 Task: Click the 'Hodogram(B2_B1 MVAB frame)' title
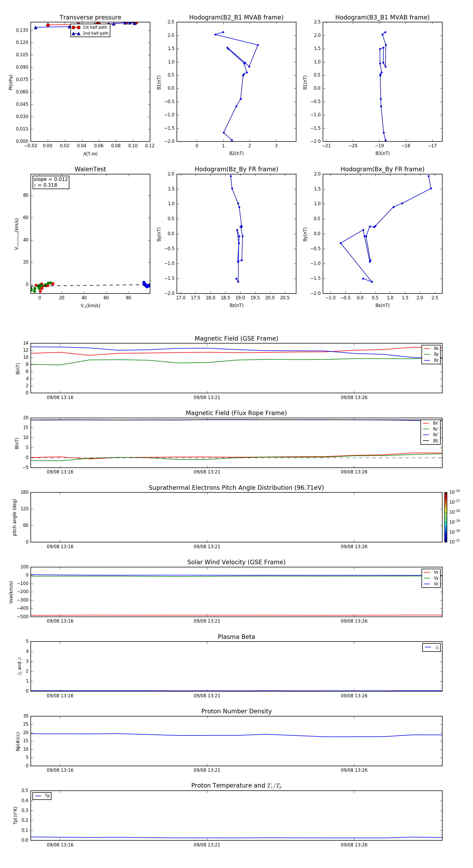pyautogui.click(x=236, y=18)
